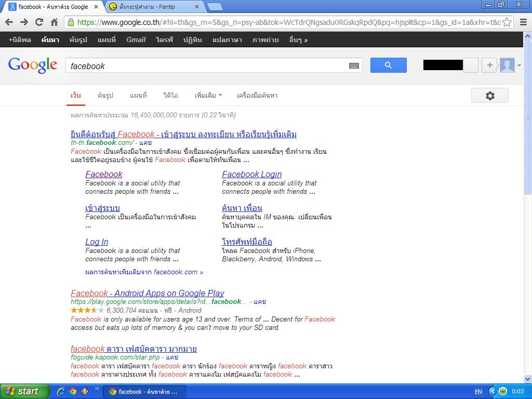The width and height of the screenshot is (532, 399).
Task: Expand the hidden quick launch chevron
Action: pos(97,389)
